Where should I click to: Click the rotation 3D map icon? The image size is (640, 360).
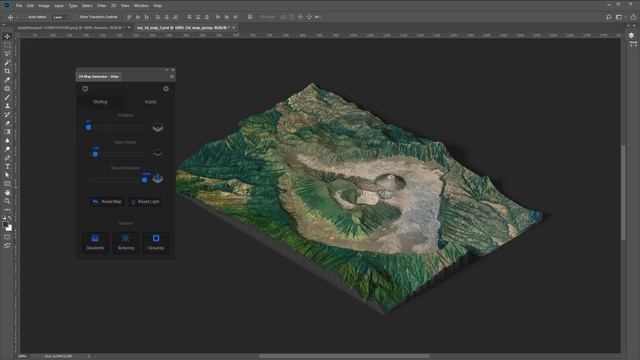point(158,127)
